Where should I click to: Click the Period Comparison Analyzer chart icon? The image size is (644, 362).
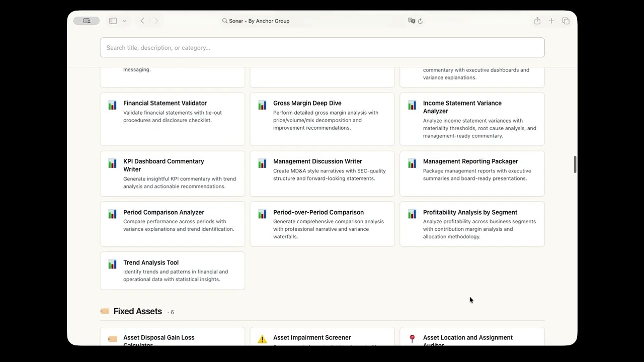[112, 214]
